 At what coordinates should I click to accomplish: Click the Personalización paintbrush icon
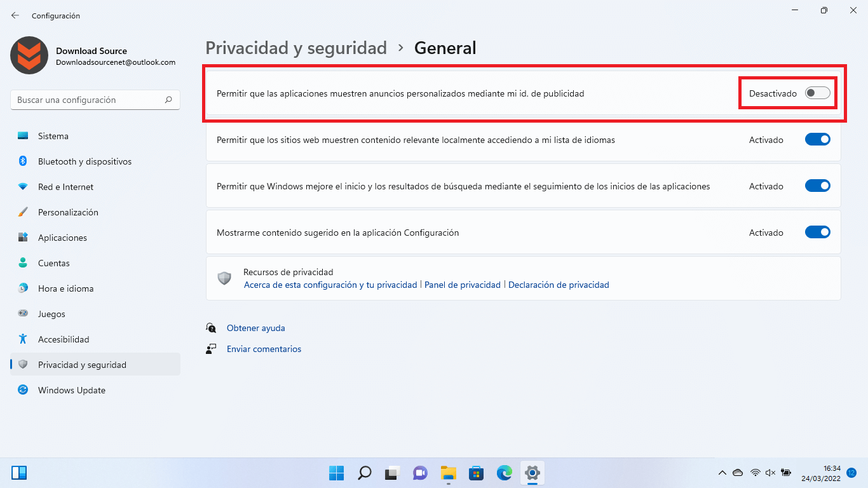(x=23, y=212)
